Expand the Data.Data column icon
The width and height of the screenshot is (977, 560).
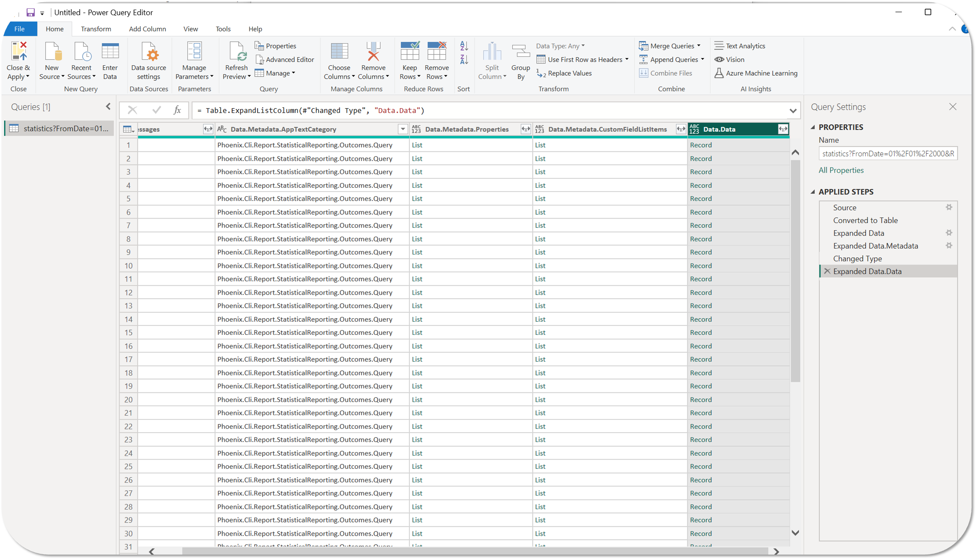coord(783,129)
